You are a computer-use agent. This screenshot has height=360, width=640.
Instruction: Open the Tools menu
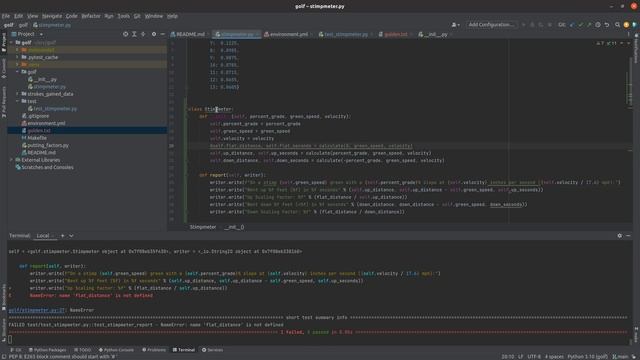[123, 16]
